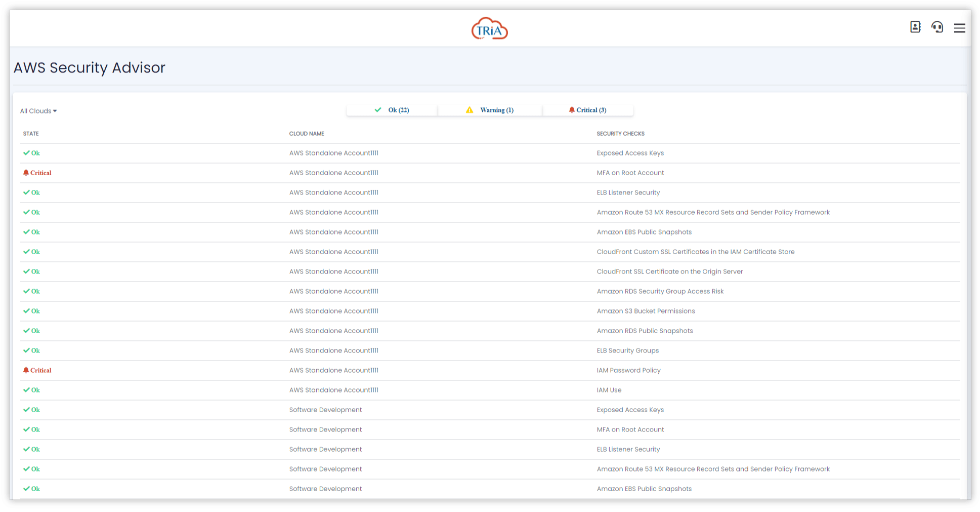
Task: Click the Critical state for MFA on Root Account
Action: tap(37, 173)
